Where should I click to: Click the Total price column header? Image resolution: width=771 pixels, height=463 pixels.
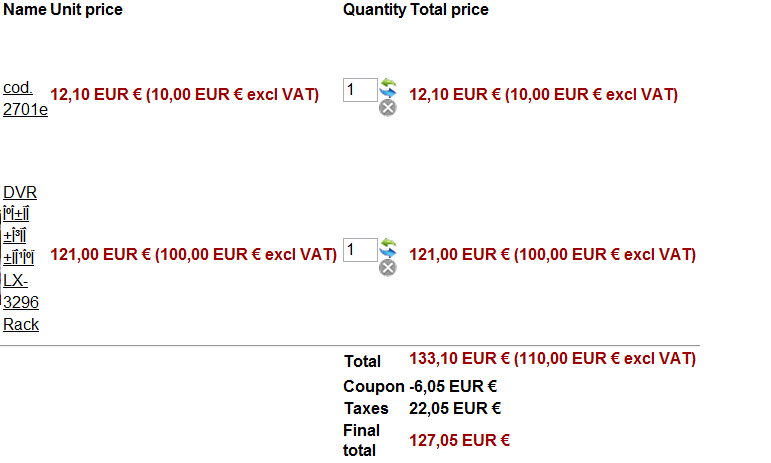pyautogui.click(x=450, y=10)
